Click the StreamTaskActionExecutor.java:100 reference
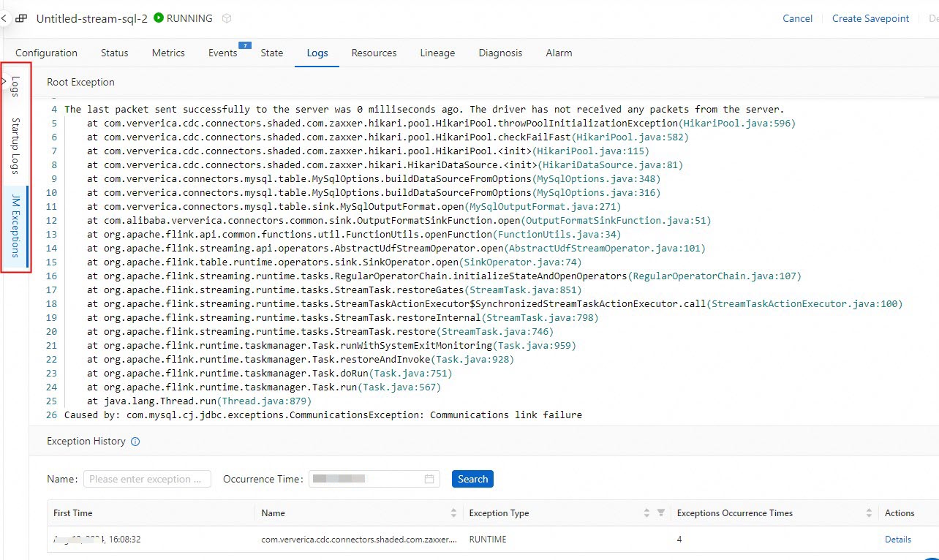The height and width of the screenshot is (560, 939). pos(804,304)
